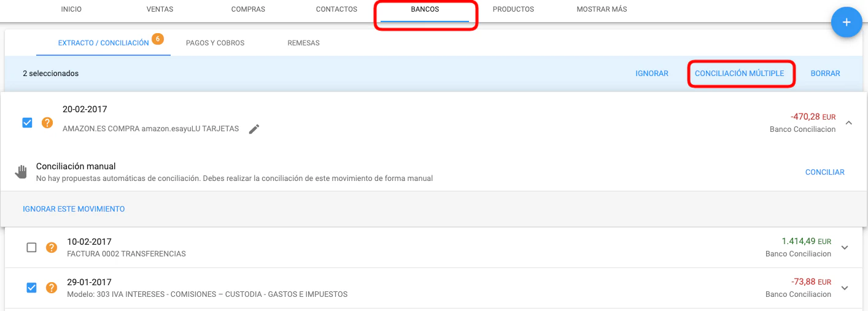Uncheck the 20-02-2017 Amazon movement checkbox

pyautogui.click(x=27, y=123)
